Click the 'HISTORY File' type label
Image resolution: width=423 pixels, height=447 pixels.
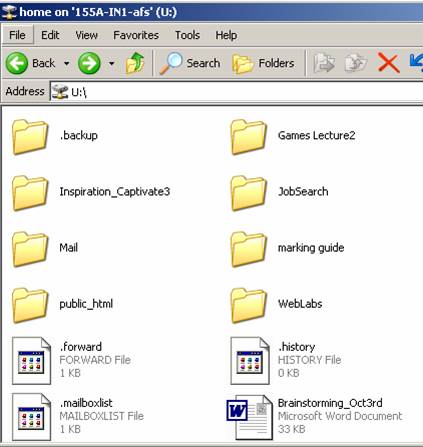[309, 360]
